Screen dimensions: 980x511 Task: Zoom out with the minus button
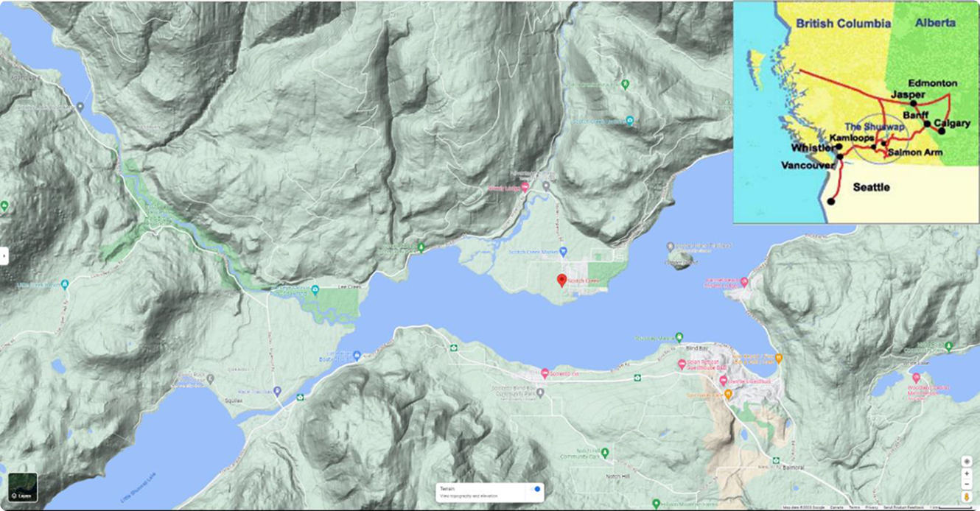coord(966,484)
